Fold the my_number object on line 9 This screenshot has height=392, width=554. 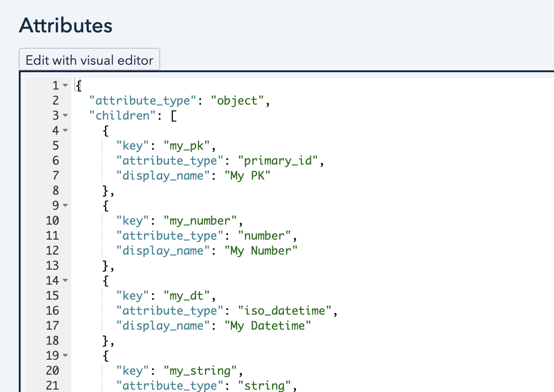click(x=65, y=206)
